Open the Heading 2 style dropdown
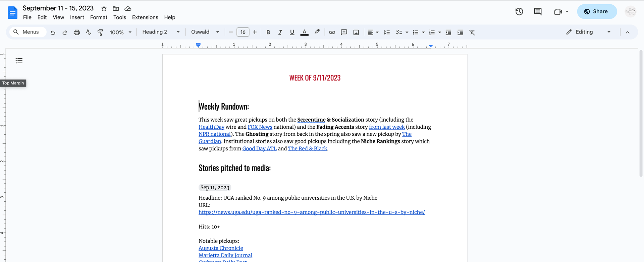The width and height of the screenshot is (644, 262). (x=161, y=32)
